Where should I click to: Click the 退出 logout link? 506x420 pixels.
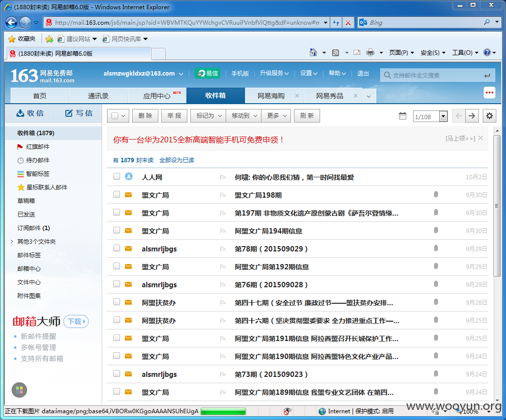coord(363,73)
